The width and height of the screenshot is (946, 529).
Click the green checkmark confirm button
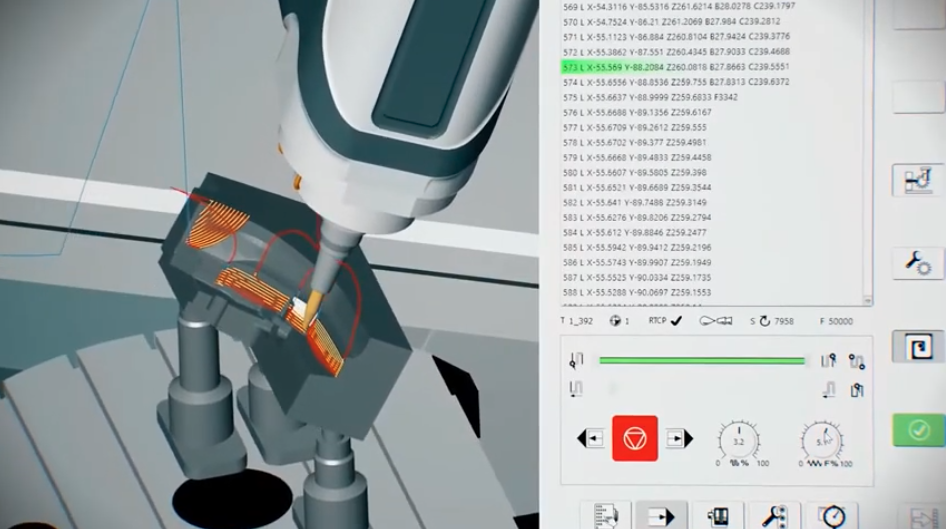918,430
